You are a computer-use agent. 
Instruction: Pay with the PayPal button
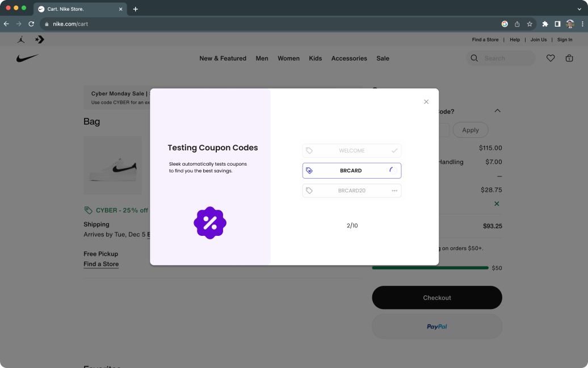[x=437, y=327]
